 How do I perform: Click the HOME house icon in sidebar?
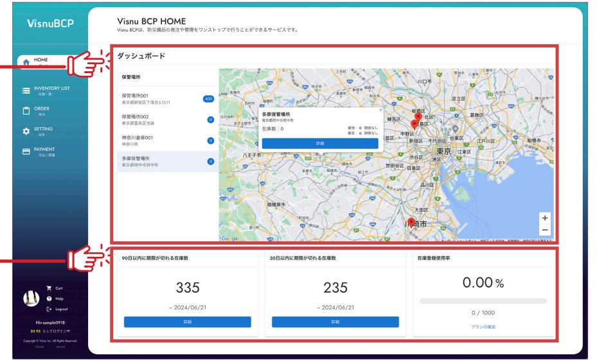(26, 62)
